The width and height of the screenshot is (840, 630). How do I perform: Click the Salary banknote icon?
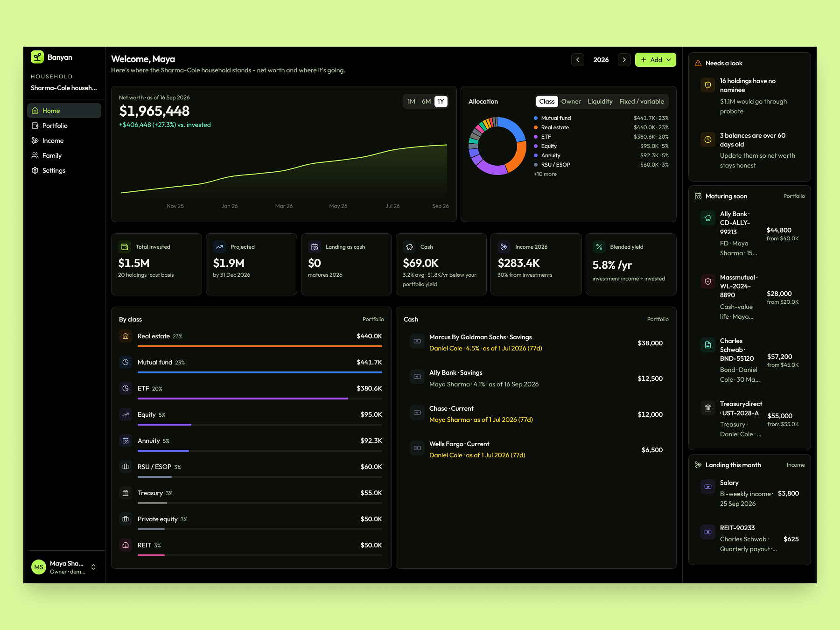[708, 487]
